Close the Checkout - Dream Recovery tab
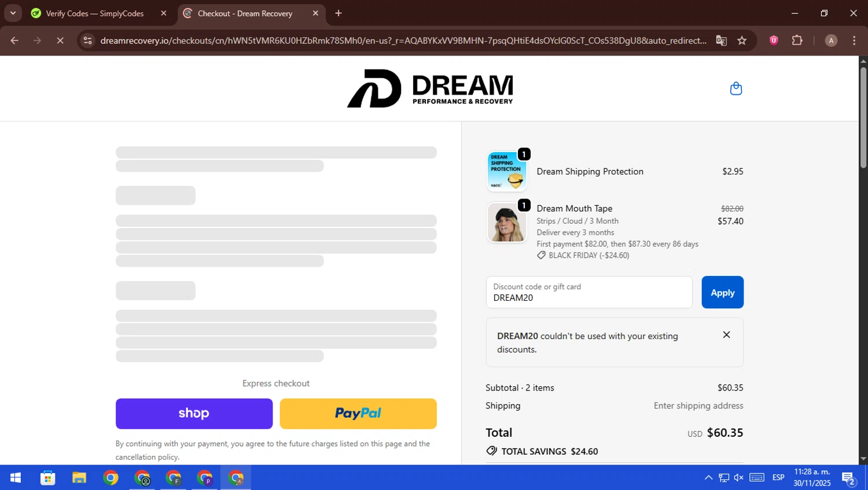 click(x=315, y=13)
